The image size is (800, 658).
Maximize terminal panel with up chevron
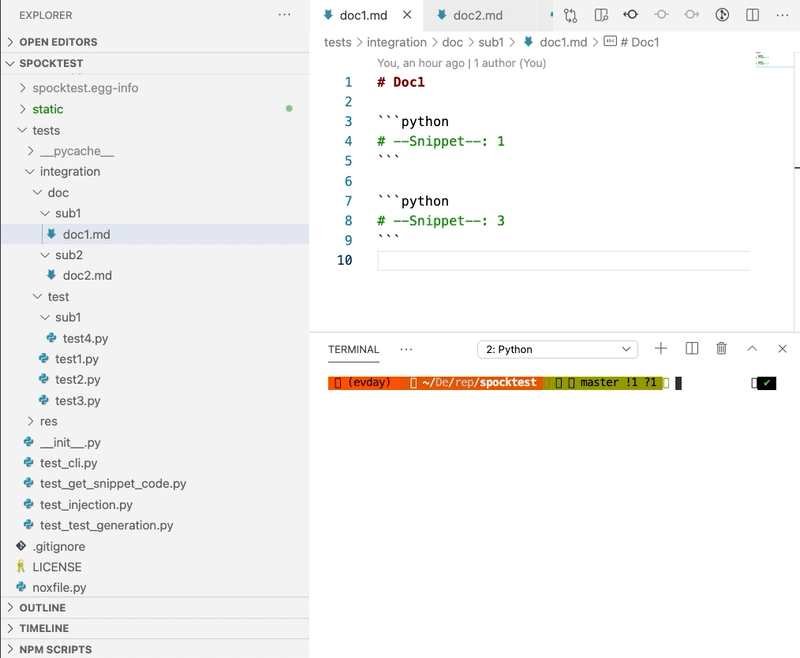pos(752,348)
